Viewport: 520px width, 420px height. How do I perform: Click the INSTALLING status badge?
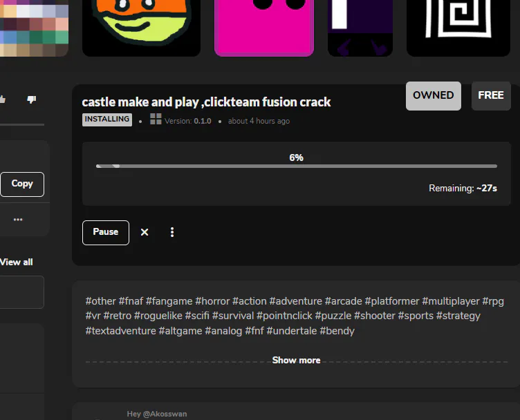[106, 120]
